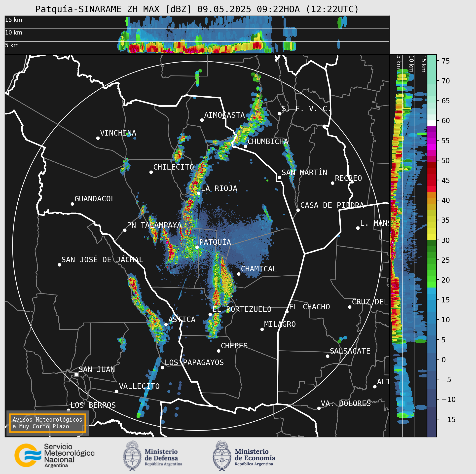Click the −15 value on the dBZ scale

(448, 419)
